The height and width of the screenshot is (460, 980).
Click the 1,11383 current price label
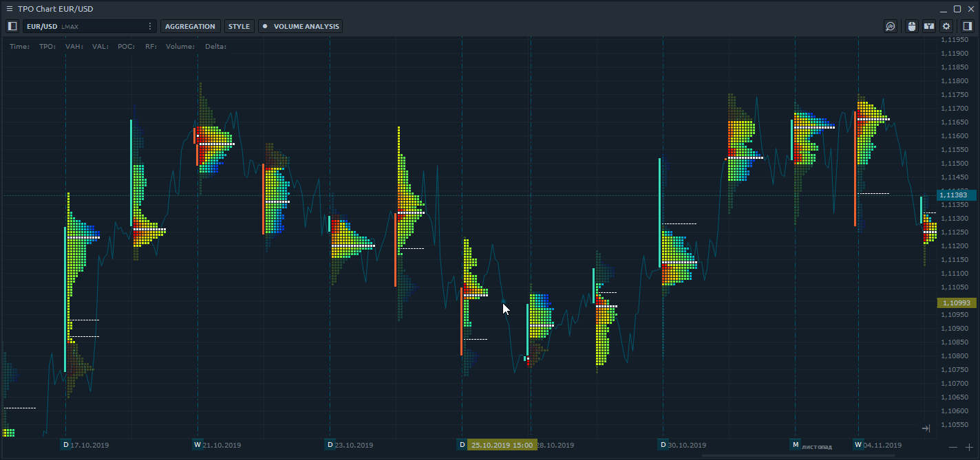pyautogui.click(x=956, y=195)
